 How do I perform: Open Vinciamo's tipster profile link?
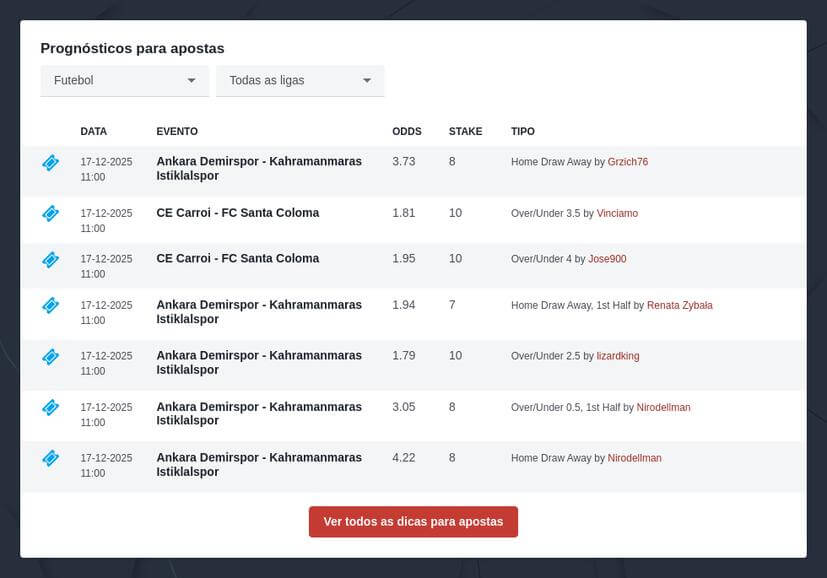tap(617, 214)
